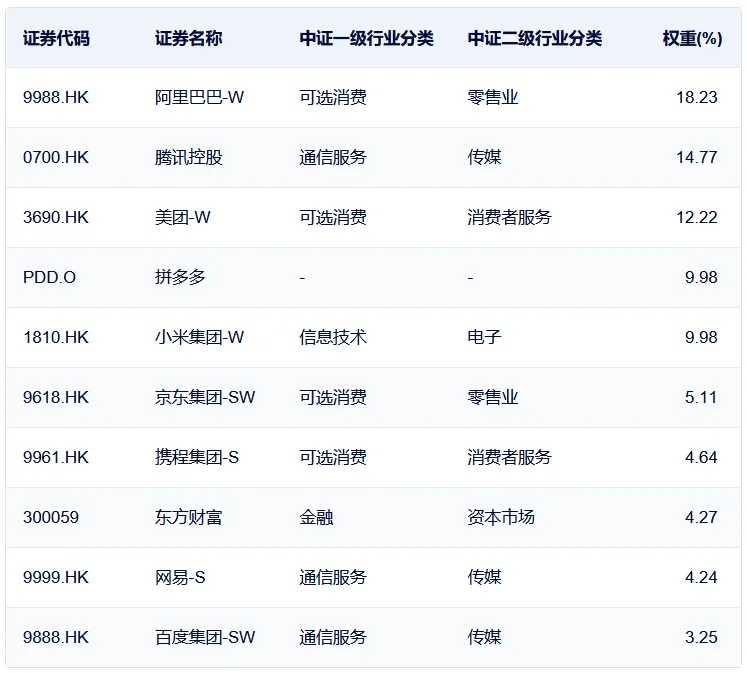Click weight value 4.64
The width and height of the screenshot is (747, 673).
(701, 458)
